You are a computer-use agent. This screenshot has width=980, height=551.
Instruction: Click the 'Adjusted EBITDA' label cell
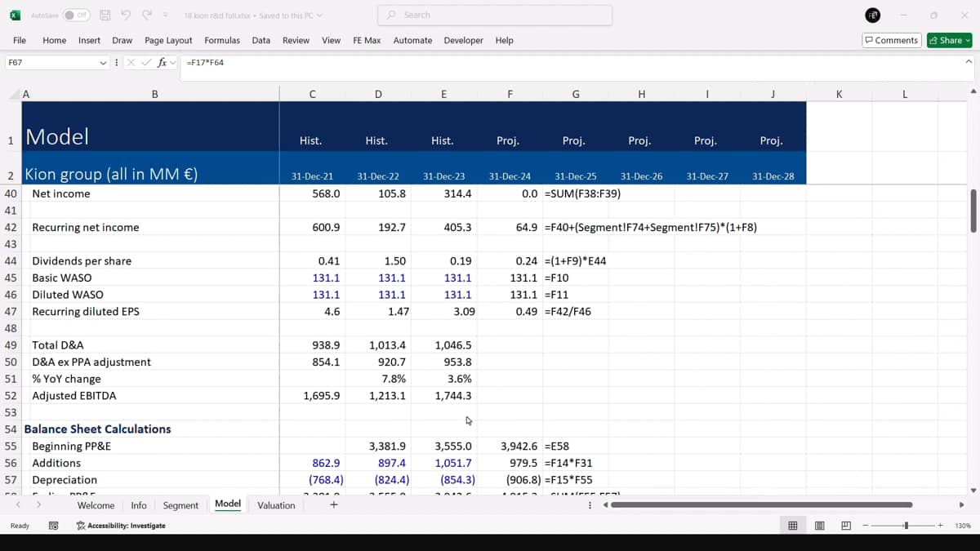[150, 396]
